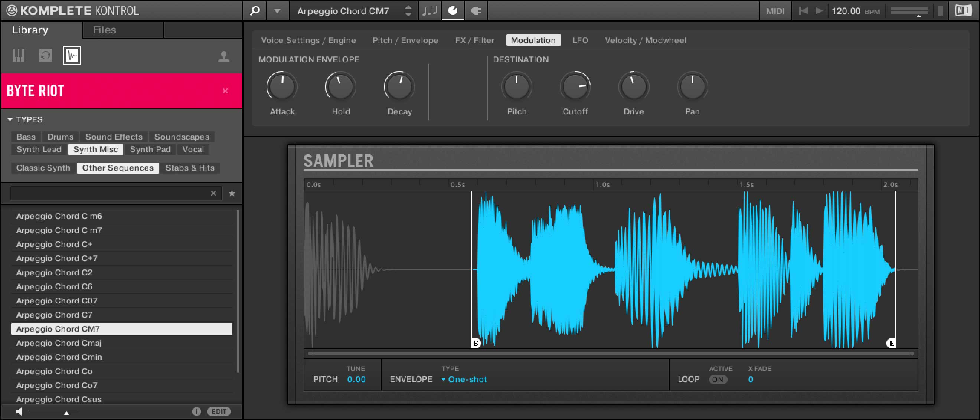Click the sample end E marker
This screenshot has height=420, width=980.
[891, 343]
